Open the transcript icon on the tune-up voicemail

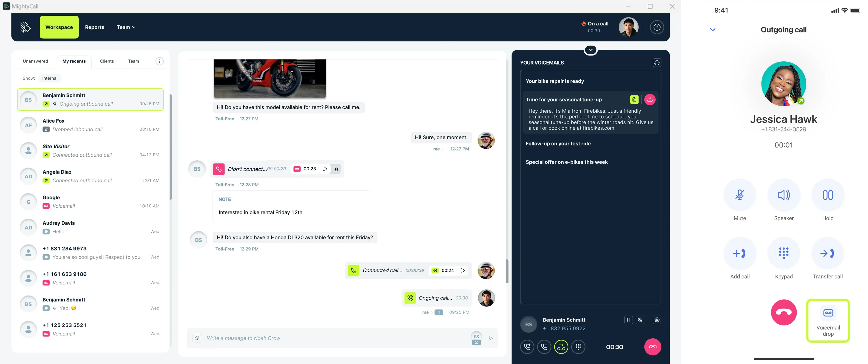point(634,99)
